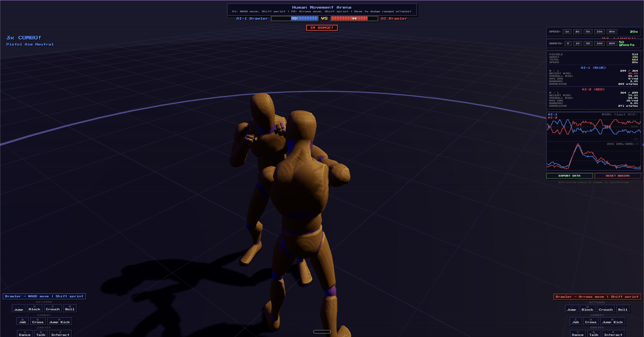Switch speed to 10x

click(600, 32)
